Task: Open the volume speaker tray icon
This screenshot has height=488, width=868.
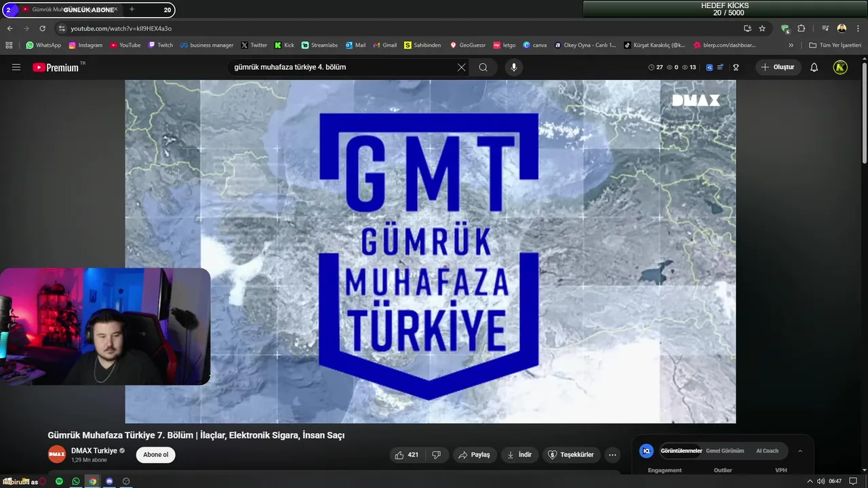Action: [x=821, y=481]
